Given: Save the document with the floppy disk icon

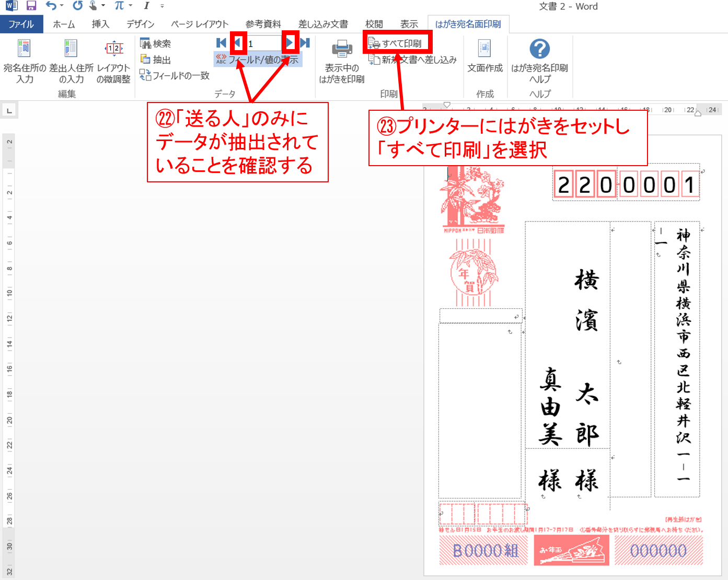Looking at the screenshot, I should (x=31, y=6).
